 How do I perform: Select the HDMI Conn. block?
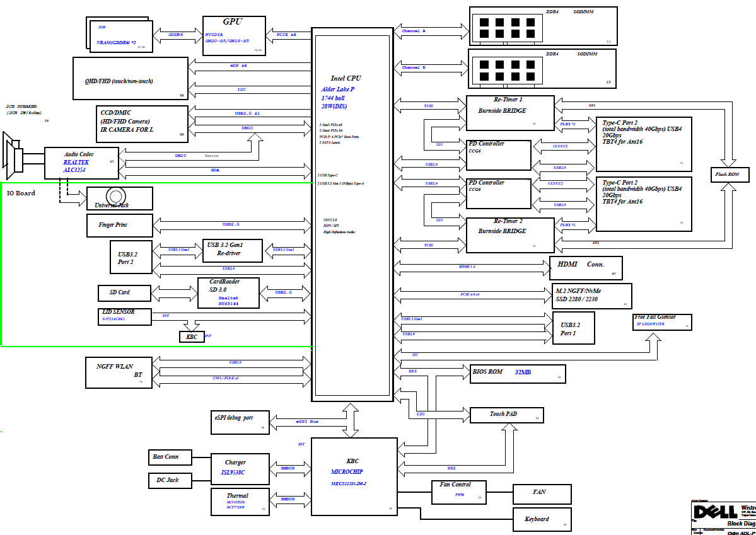(x=586, y=268)
